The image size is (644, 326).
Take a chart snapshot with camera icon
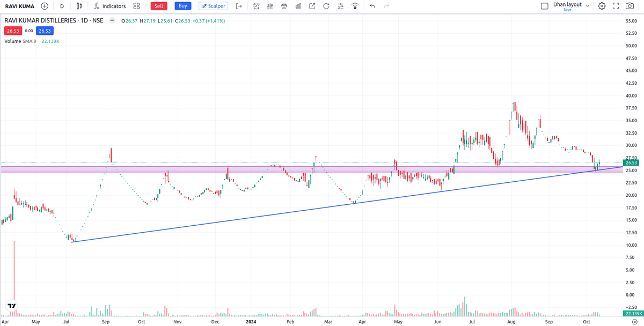[630, 6]
